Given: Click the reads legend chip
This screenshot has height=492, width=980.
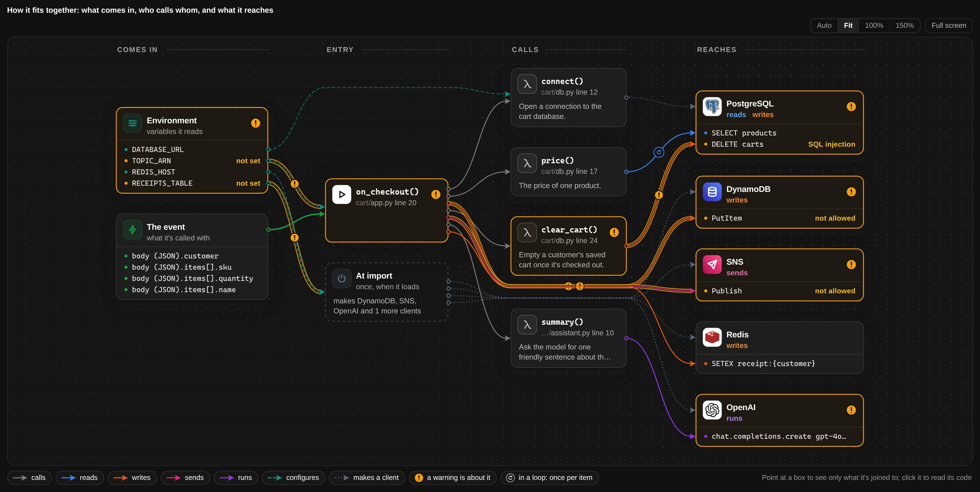Looking at the screenshot, I should pos(80,478).
